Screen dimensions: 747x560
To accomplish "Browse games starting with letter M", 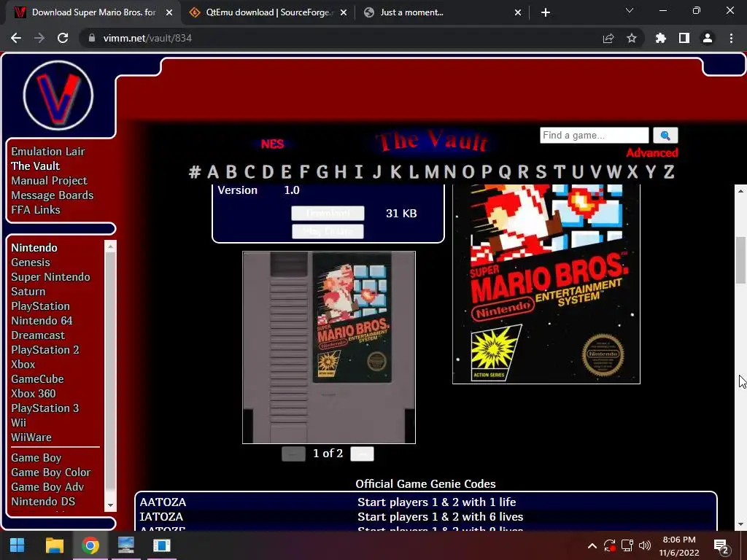I will pos(432,172).
